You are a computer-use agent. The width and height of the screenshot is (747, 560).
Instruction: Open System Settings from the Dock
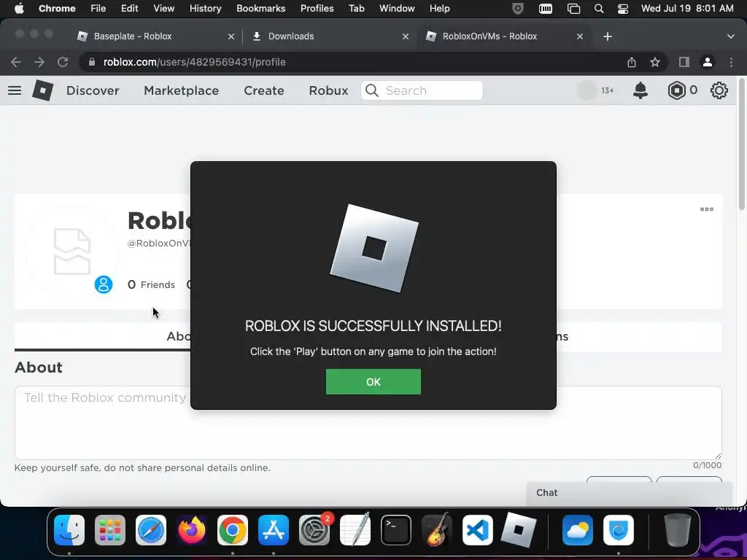pos(314,530)
